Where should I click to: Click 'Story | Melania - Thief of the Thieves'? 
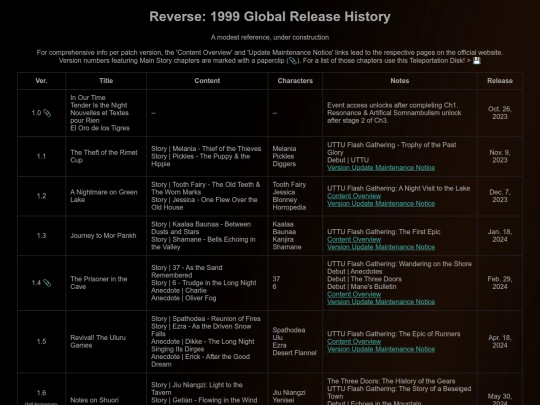pyautogui.click(x=206, y=149)
